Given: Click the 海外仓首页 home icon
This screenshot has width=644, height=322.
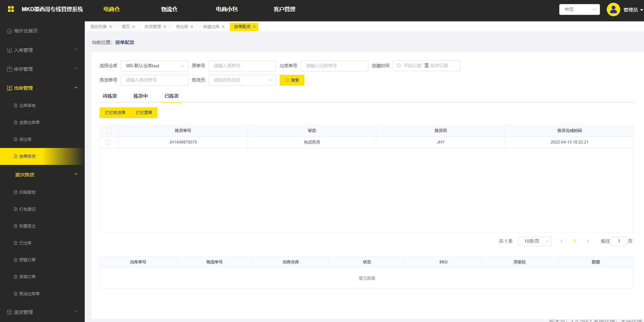Looking at the screenshot, I should (9, 31).
